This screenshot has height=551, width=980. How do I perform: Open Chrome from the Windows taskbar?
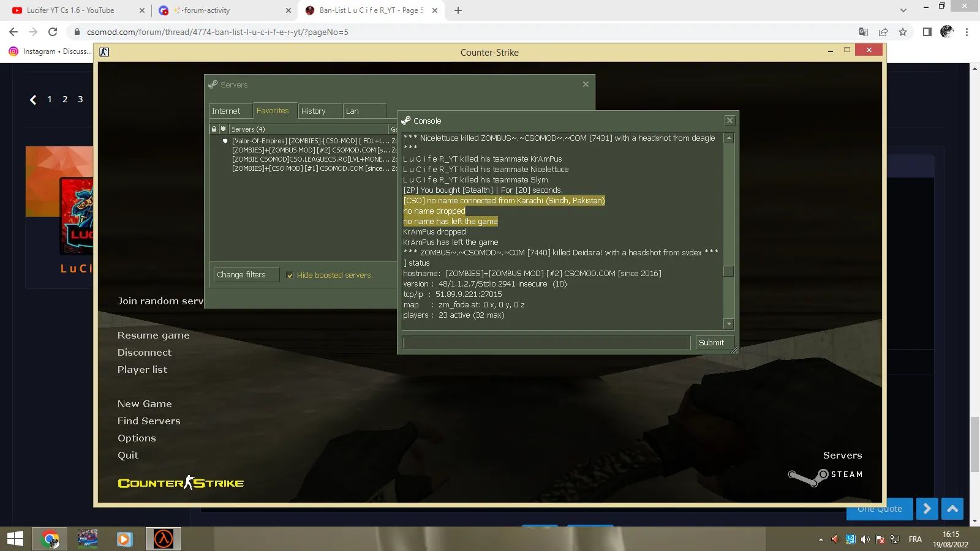click(50, 539)
